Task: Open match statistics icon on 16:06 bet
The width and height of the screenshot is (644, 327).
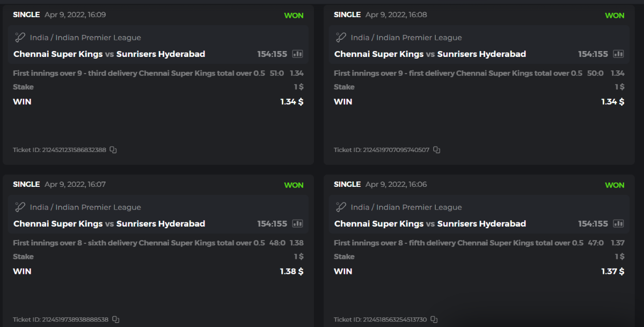Action: pyautogui.click(x=618, y=223)
